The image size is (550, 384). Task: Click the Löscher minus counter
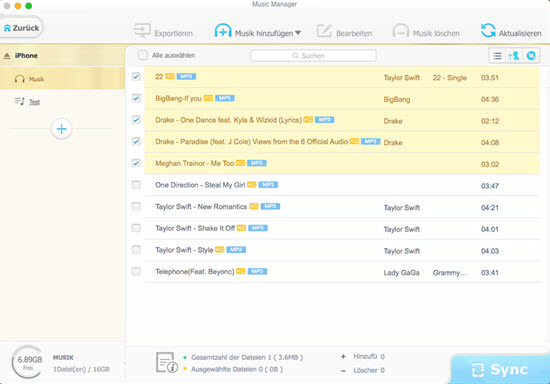pyautogui.click(x=363, y=370)
